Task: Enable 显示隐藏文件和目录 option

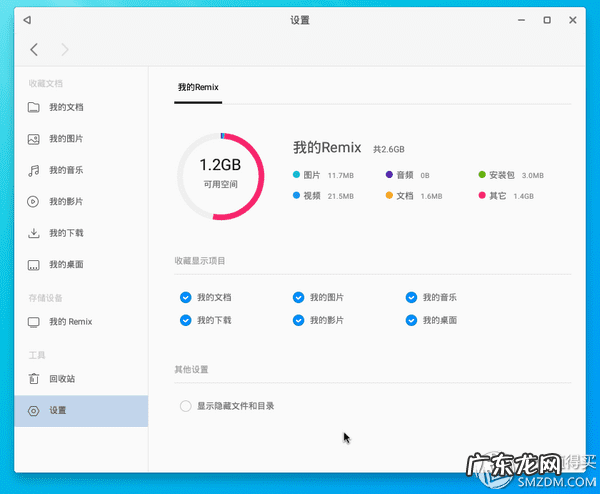Action: (185, 406)
